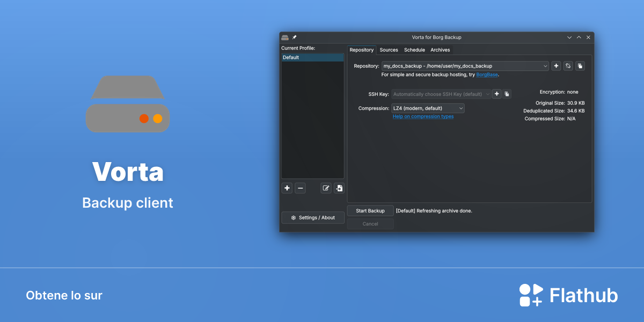Add a new repository with the plus button
This screenshot has height=322, width=644.
556,66
